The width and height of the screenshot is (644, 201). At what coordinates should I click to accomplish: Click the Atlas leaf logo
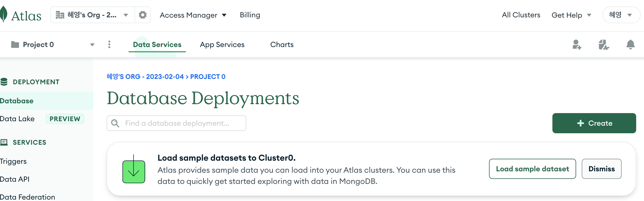tap(3, 14)
